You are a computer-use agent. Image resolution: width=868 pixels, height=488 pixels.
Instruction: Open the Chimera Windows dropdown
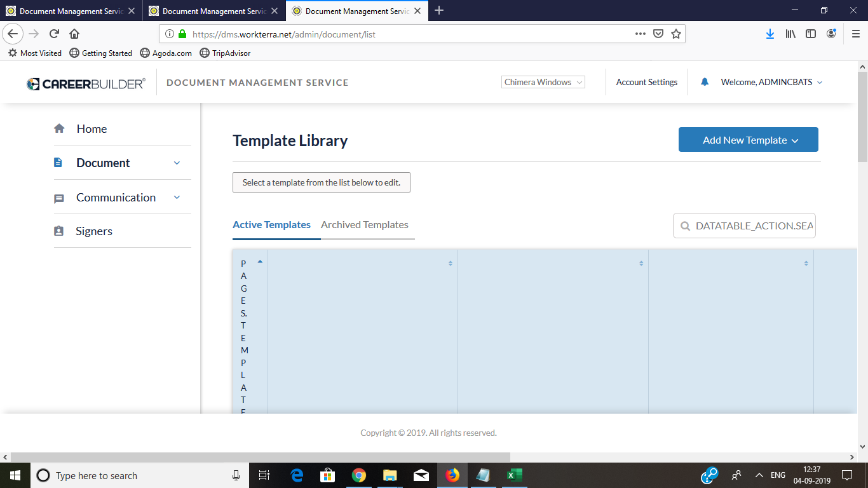tap(543, 82)
